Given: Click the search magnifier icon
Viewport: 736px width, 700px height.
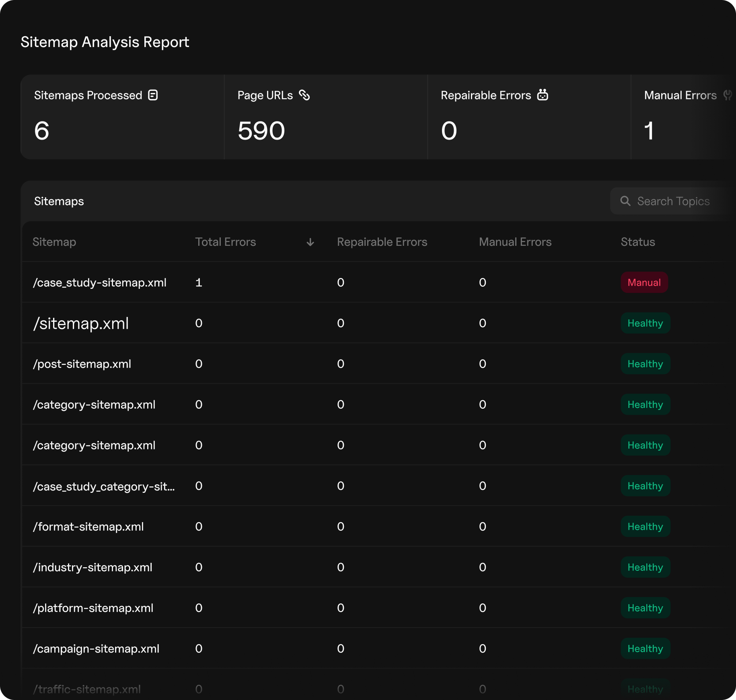Looking at the screenshot, I should pyautogui.click(x=625, y=201).
